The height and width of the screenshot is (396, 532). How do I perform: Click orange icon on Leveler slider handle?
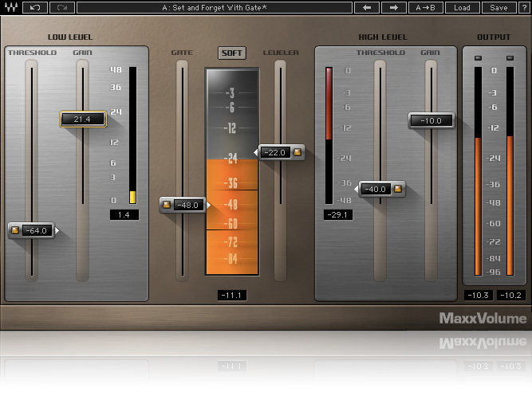(x=297, y=152)
